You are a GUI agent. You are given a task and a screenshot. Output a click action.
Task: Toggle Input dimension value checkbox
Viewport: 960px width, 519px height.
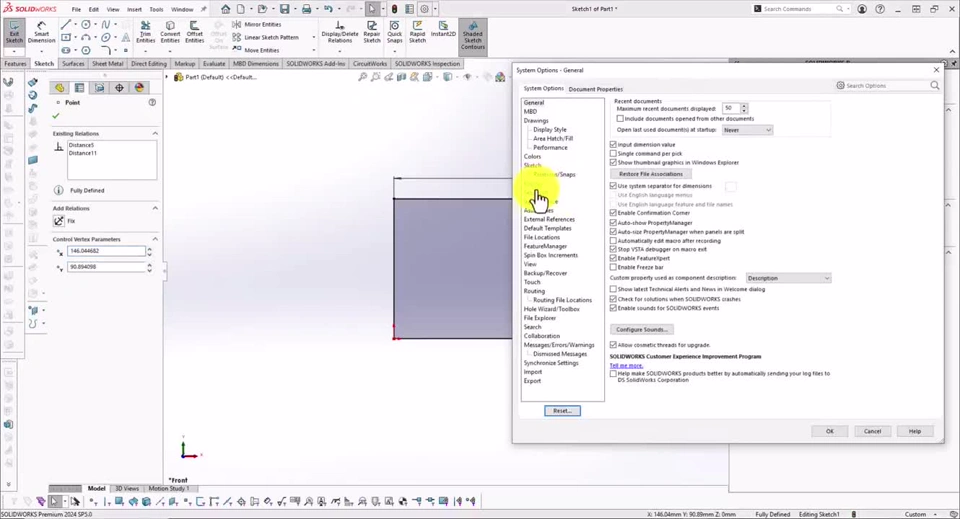[613, 144]
